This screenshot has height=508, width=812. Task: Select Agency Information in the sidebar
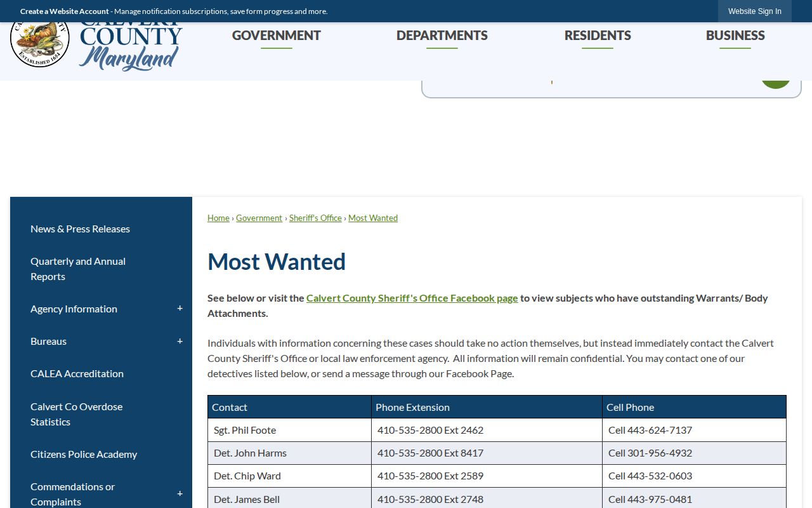(x=74, y=309)
